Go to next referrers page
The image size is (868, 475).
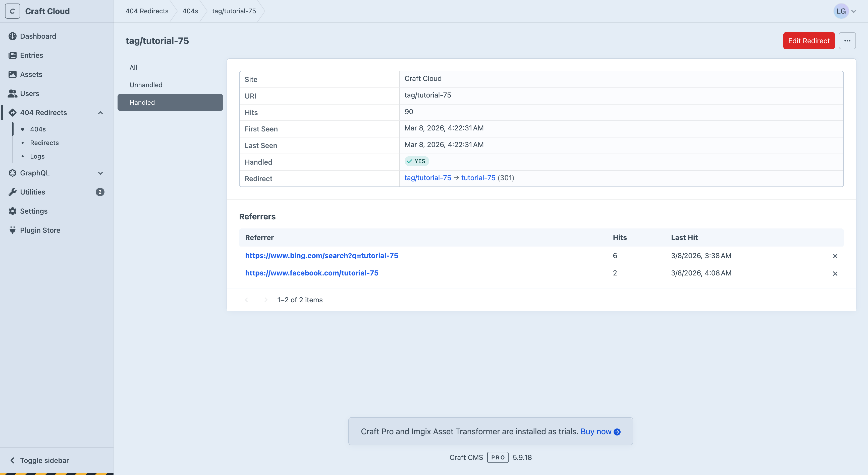coord(266,300)
